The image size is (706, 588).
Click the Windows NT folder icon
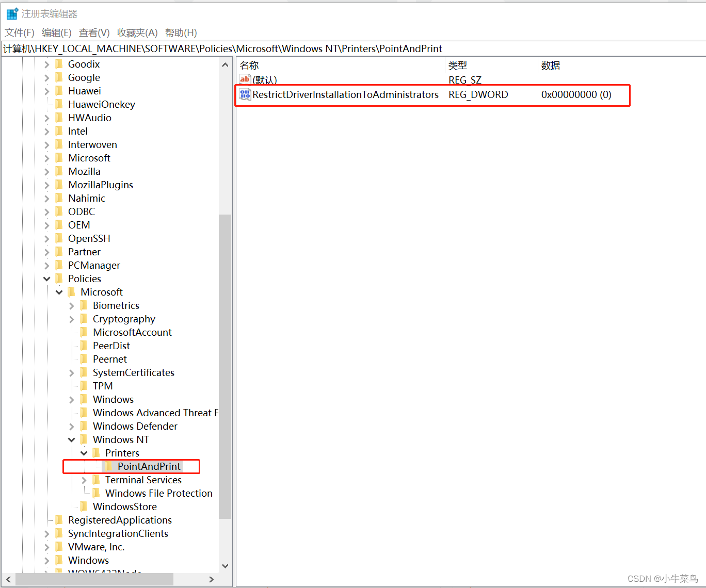[x=85, y=439]
